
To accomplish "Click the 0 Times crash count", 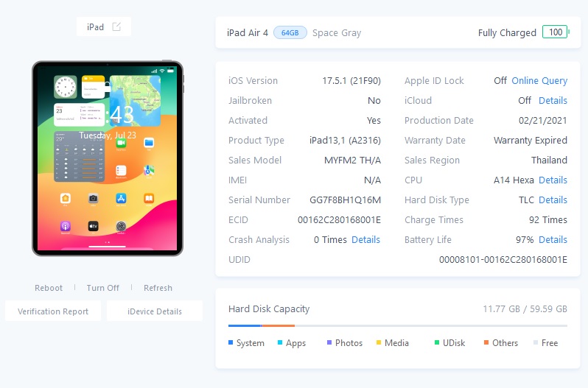I will 330,239.
